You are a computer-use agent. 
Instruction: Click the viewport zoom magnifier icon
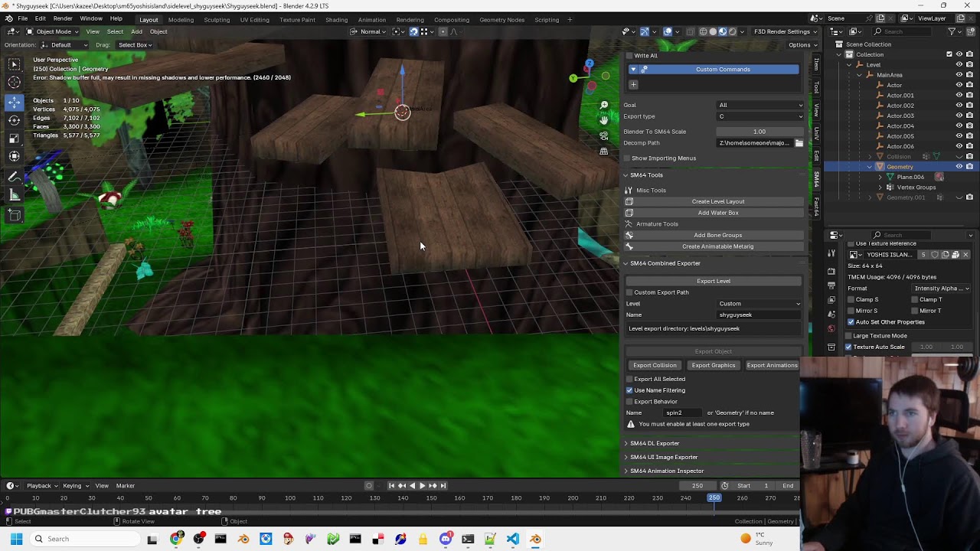click(x=604, y=105)
